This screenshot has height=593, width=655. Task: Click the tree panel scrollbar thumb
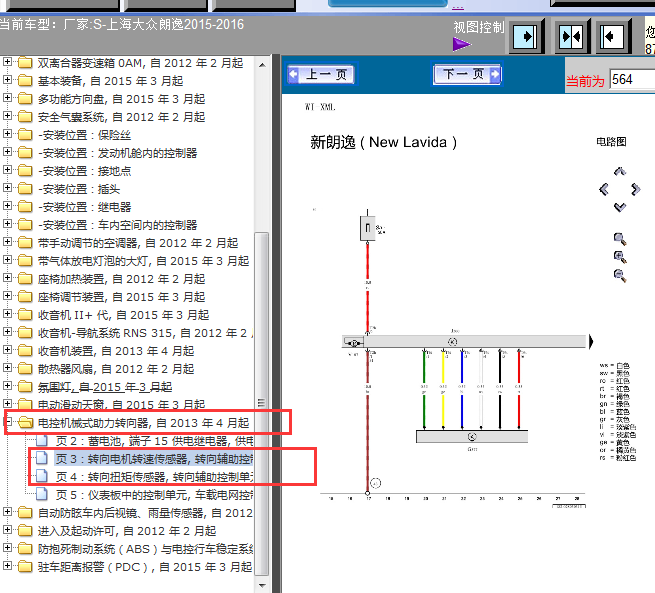pyautogui.click(x=262, y=403)
